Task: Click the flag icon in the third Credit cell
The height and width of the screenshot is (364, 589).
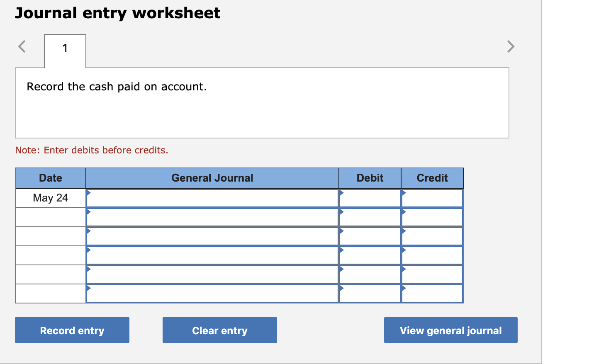Action: pos(403,231)
